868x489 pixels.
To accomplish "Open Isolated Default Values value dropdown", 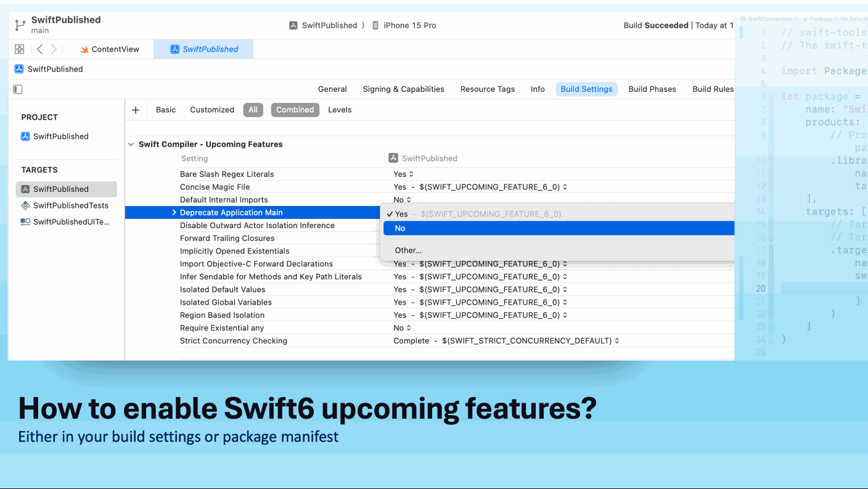I will coord(480,289).
